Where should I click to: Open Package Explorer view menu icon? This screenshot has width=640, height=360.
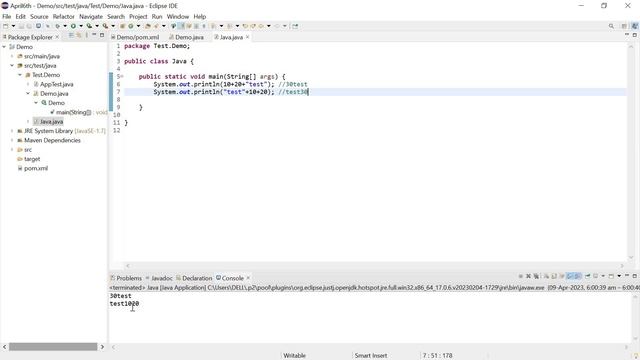(87, 36)
